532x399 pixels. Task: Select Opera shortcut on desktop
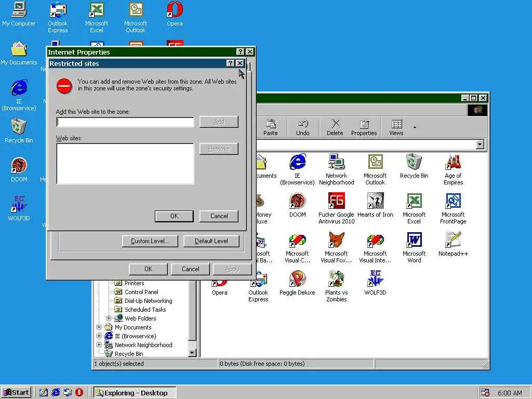point(175,14)
